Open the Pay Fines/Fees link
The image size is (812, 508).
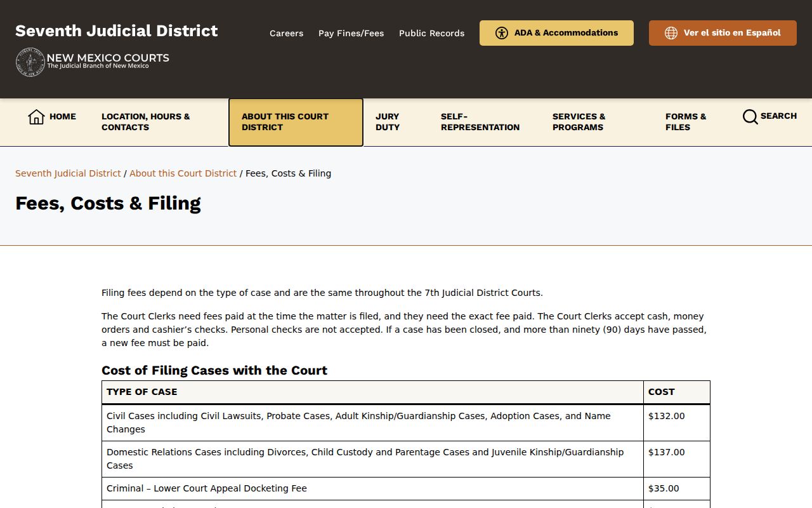click(351, 33)
